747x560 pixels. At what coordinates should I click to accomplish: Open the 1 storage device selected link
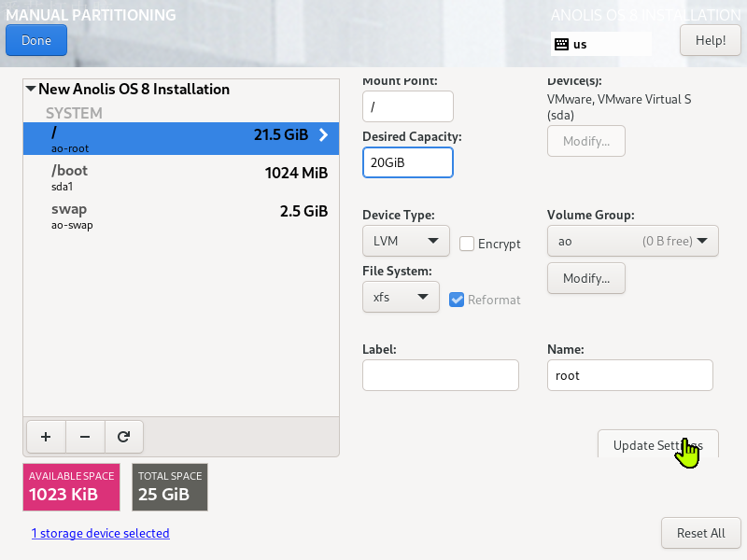[x=101, y=533]
